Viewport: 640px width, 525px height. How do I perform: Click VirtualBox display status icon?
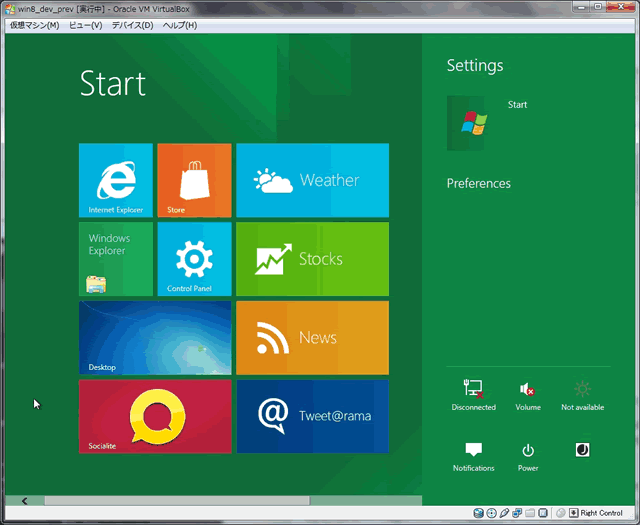tap(543, 513)
